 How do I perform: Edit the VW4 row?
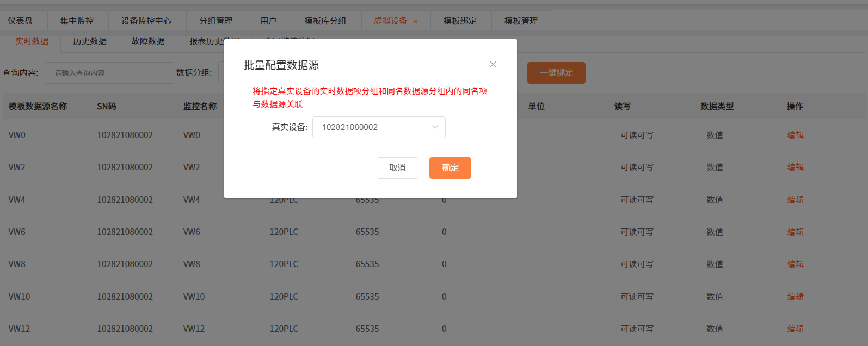[x=795, y=200]
